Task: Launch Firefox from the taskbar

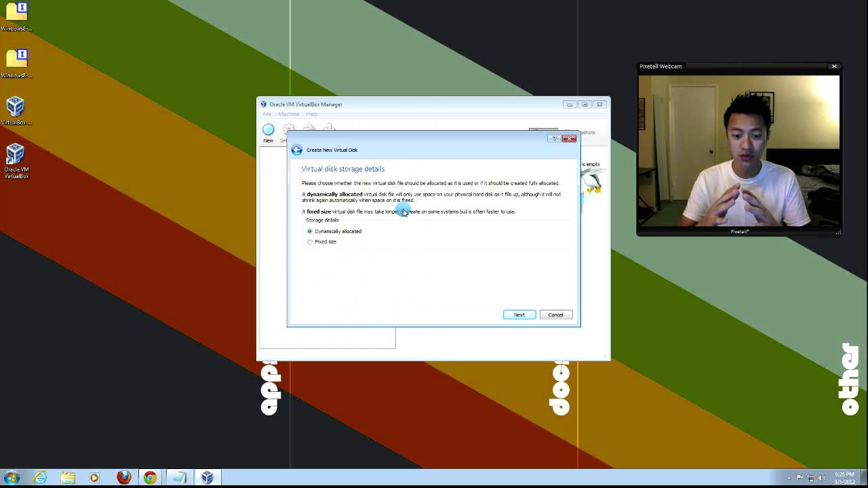Action: 123,478
